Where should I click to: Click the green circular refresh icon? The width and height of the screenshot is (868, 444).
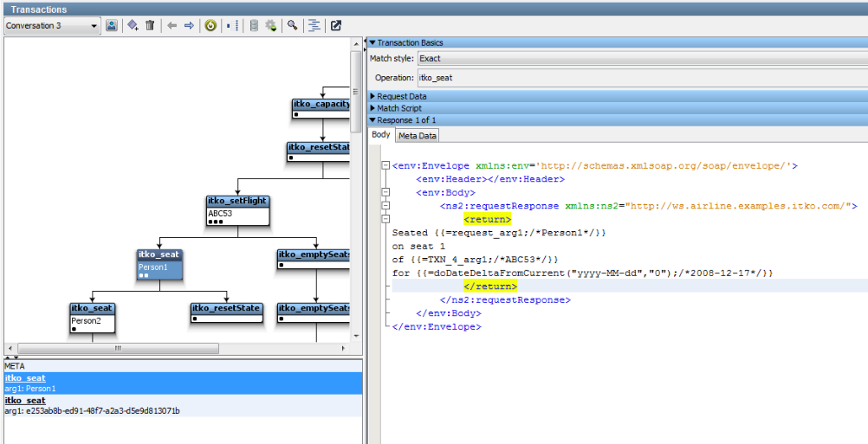click(x=211, y=26)
